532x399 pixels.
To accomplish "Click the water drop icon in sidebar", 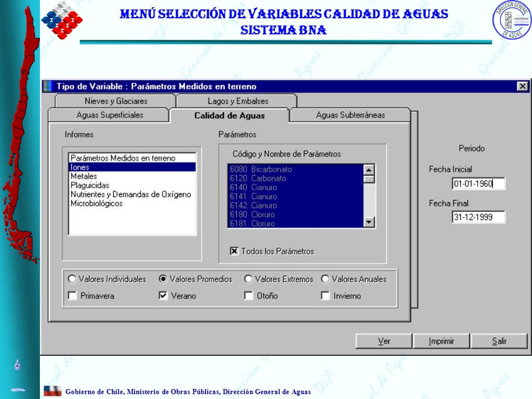I will click(17, 365).
